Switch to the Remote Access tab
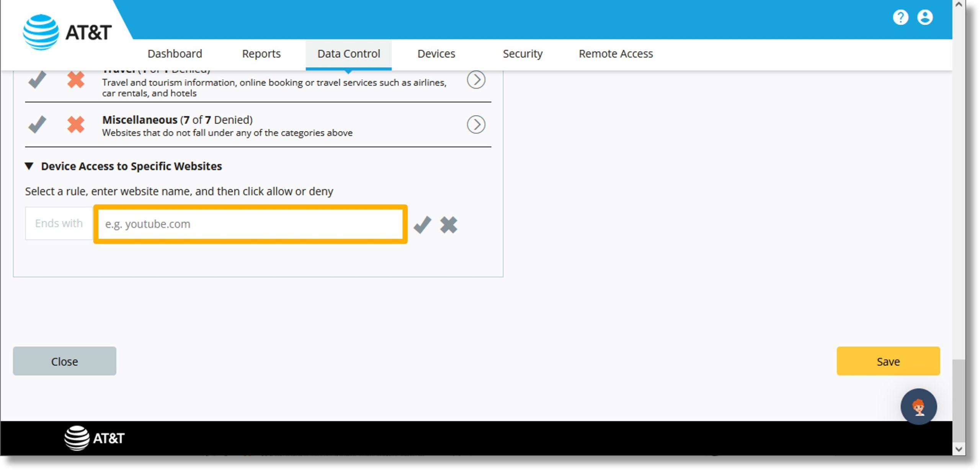 click(x=616, y=54)
